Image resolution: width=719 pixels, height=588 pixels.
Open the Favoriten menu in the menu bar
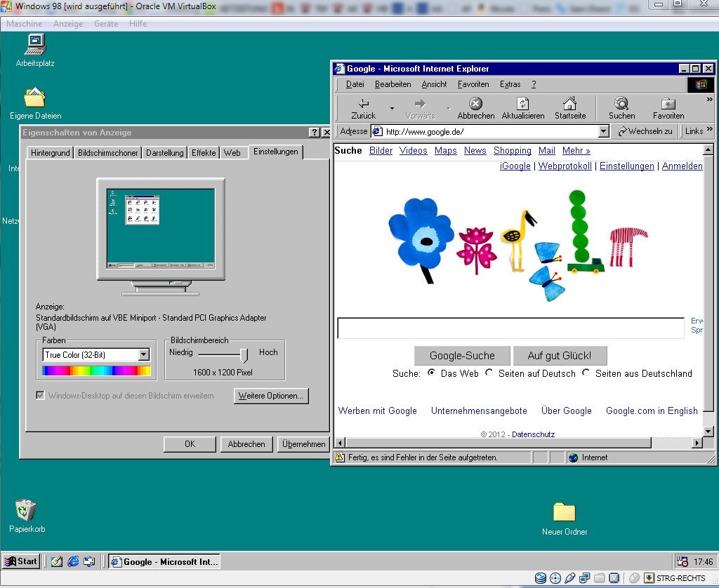(473, 84)
